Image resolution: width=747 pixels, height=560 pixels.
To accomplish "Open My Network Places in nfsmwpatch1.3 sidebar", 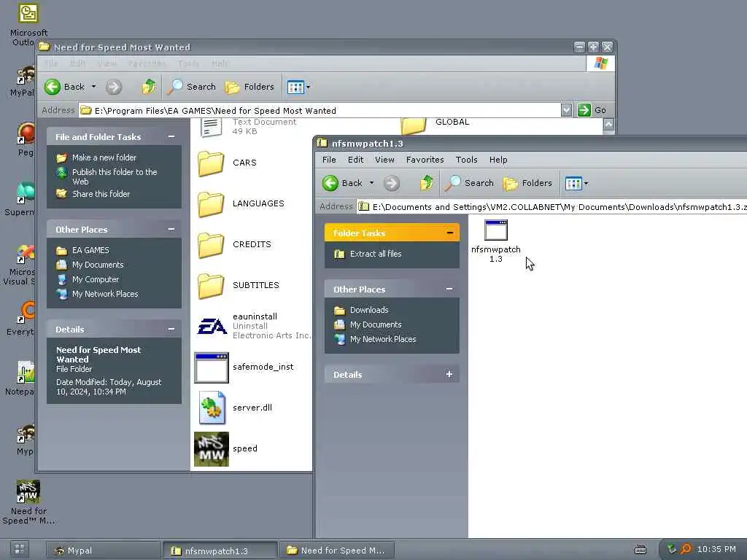I will [382, 340].
